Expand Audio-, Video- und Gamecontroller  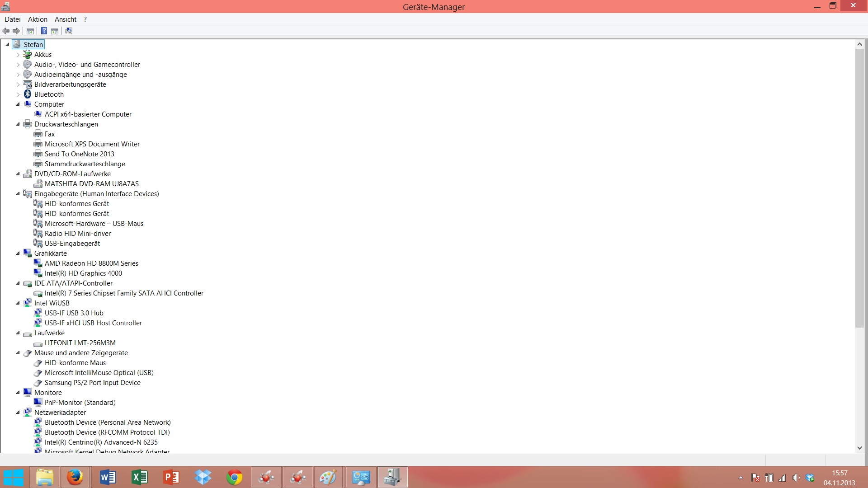[18, 65]
